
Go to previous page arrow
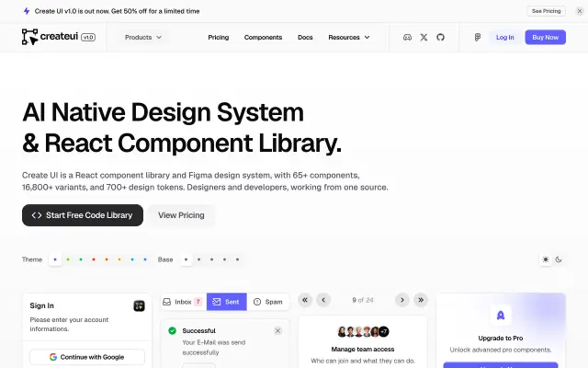click(x=323, y=300)
